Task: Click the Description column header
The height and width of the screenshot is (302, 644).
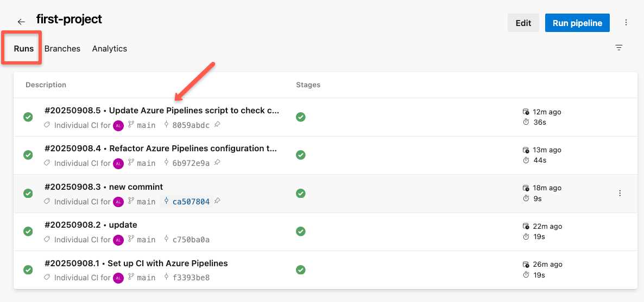Action: (x=46, y=85)
